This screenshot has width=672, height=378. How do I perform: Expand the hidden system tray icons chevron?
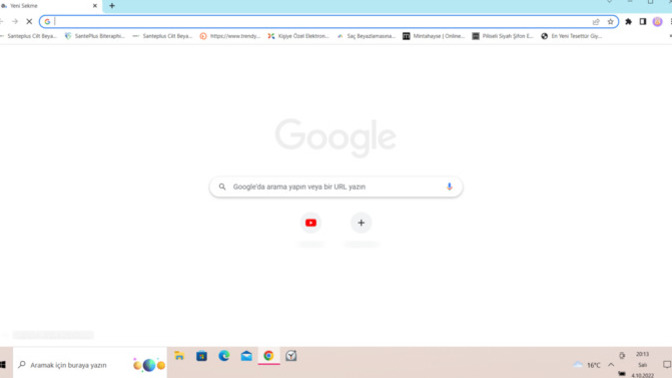pos(611,365)
